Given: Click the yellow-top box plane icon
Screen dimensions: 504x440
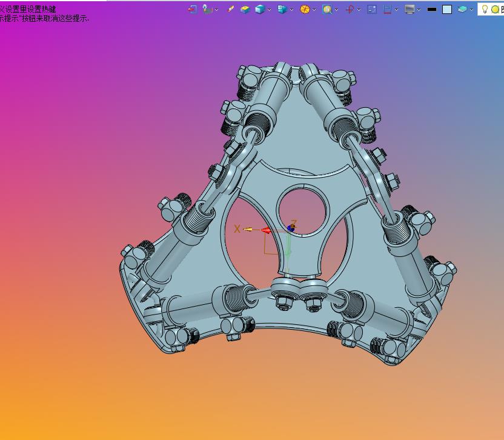Looking at the screenshot, I should pos(245,9).
